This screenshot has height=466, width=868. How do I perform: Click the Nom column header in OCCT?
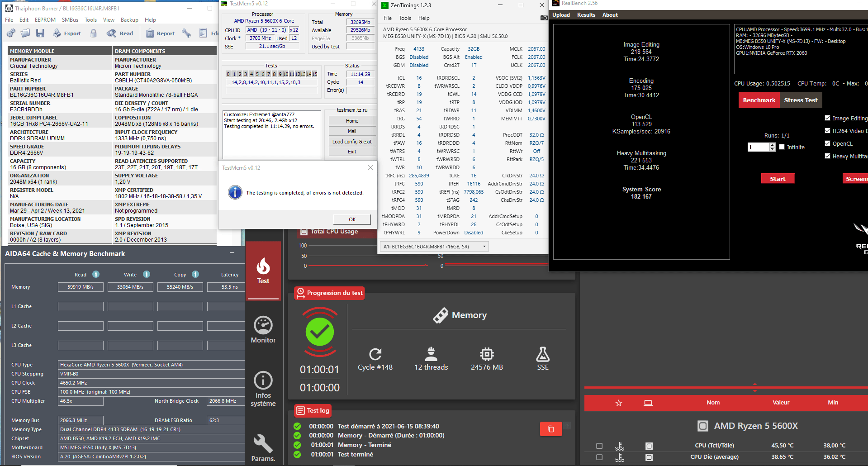tap(713, 403)
